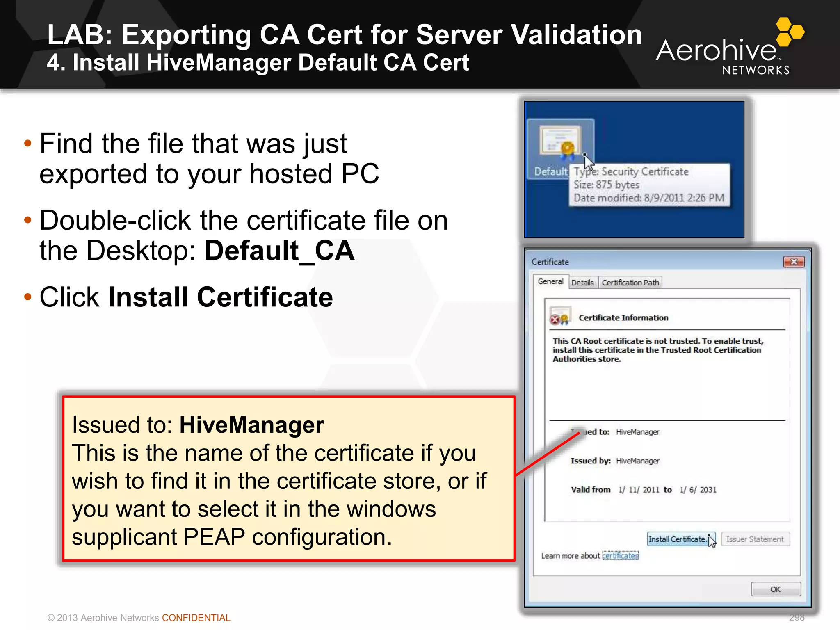Click slide page number 298
Viewport: 840px width, 630px height.
click(x=797, y=617)
